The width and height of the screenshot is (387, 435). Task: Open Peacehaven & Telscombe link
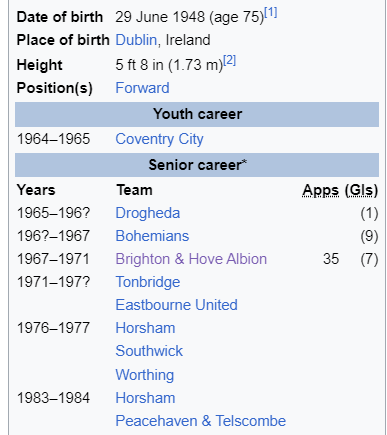[201, 421]
